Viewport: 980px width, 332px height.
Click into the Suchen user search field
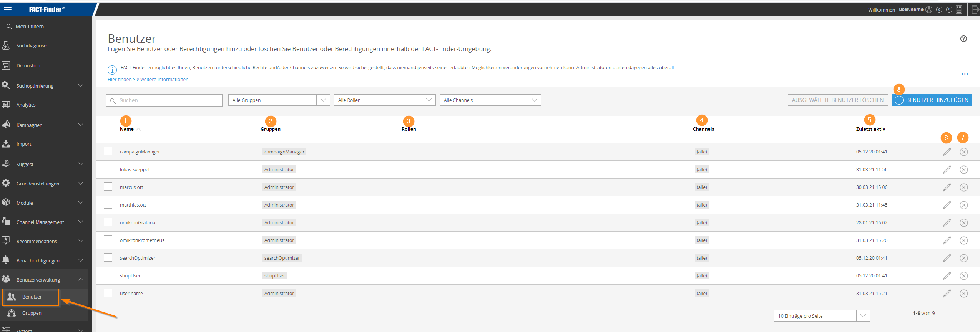coord(164,100)
